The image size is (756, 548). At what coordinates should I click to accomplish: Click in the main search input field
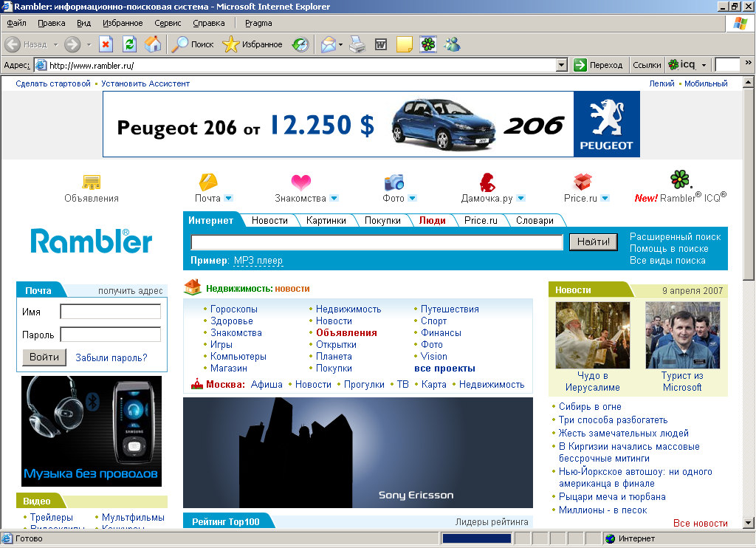click(x=377, y=242)
